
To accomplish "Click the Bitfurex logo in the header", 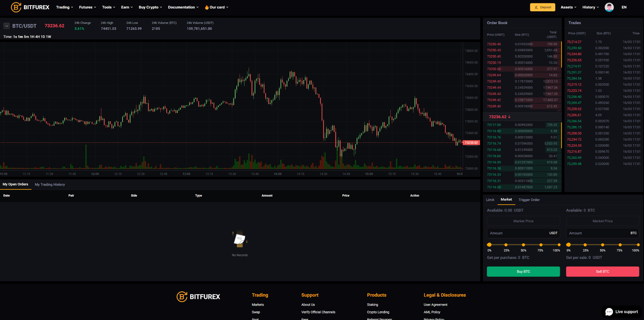I will pos(30,7).
